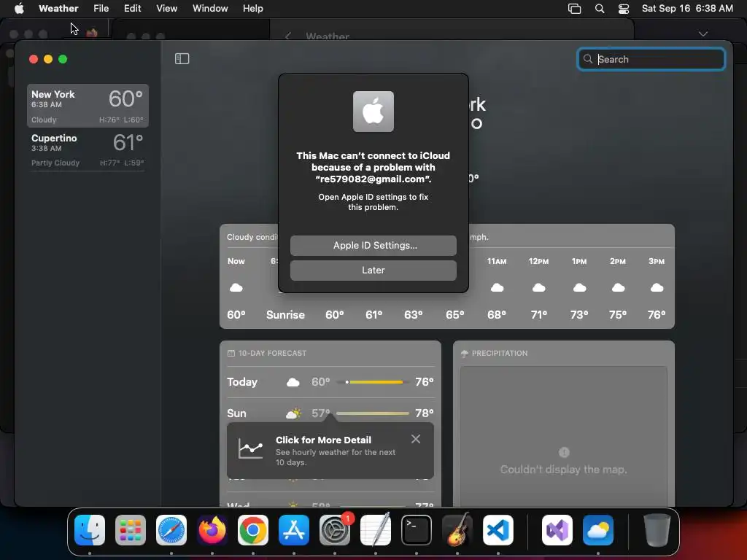Open TextEdit from the Dock

[x=376, y=530]
